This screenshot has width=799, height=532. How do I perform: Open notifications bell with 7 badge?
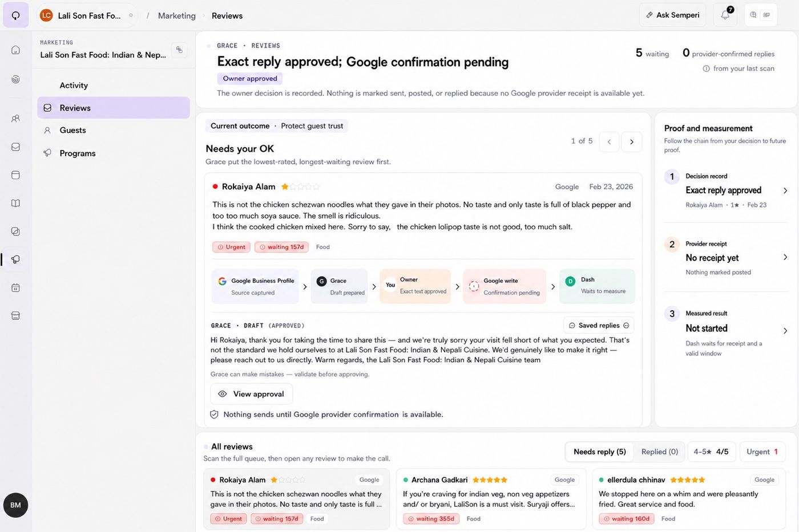(725, 15)
